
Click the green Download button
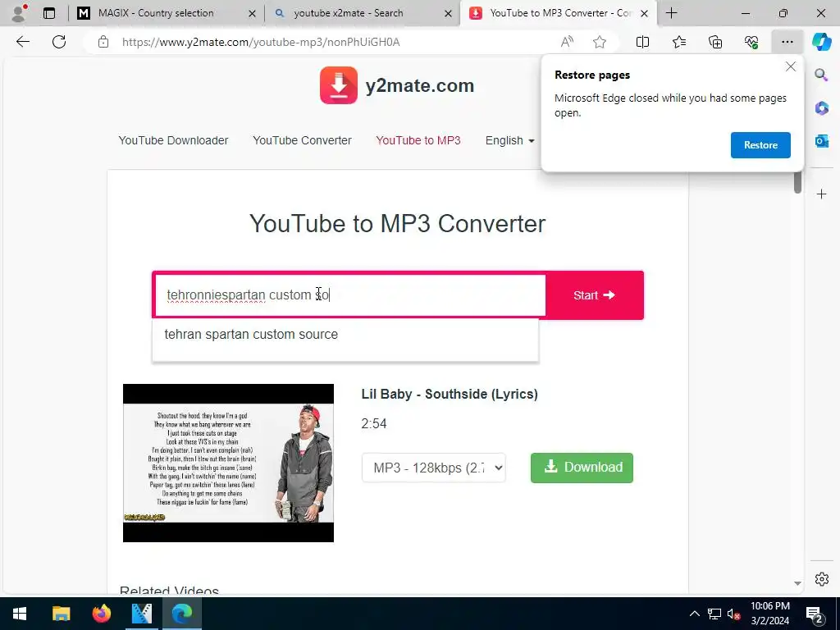tap(582, 468)
